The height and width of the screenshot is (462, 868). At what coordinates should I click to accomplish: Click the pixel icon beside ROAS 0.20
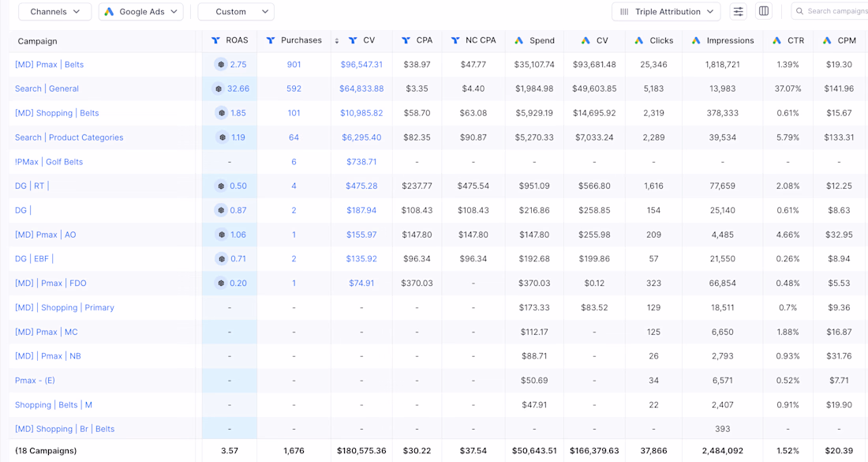221,284
